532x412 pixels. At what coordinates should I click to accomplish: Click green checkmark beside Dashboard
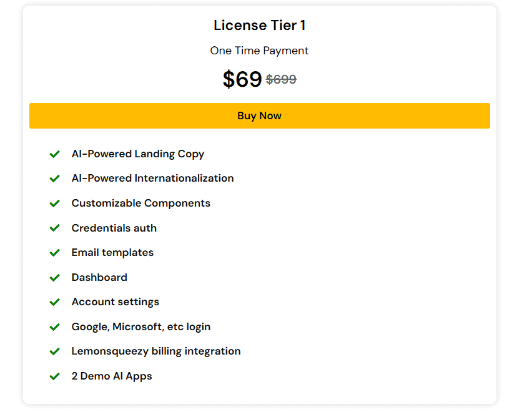(x=55, y=277)
